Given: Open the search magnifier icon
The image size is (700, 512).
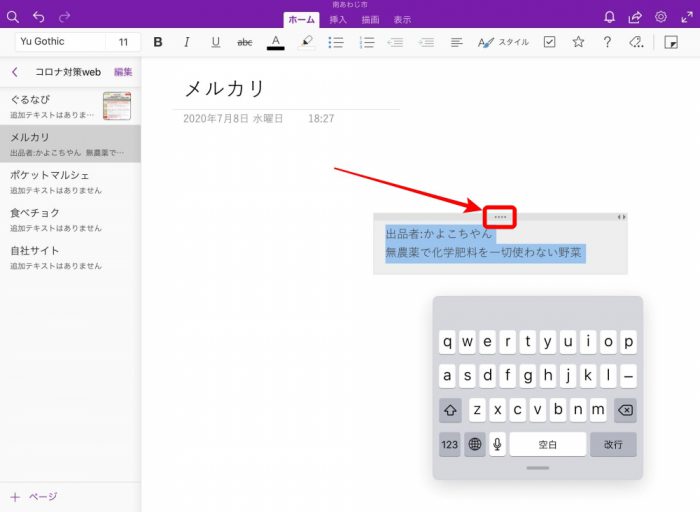Looking at the screenshot, I should coord(13,17).
